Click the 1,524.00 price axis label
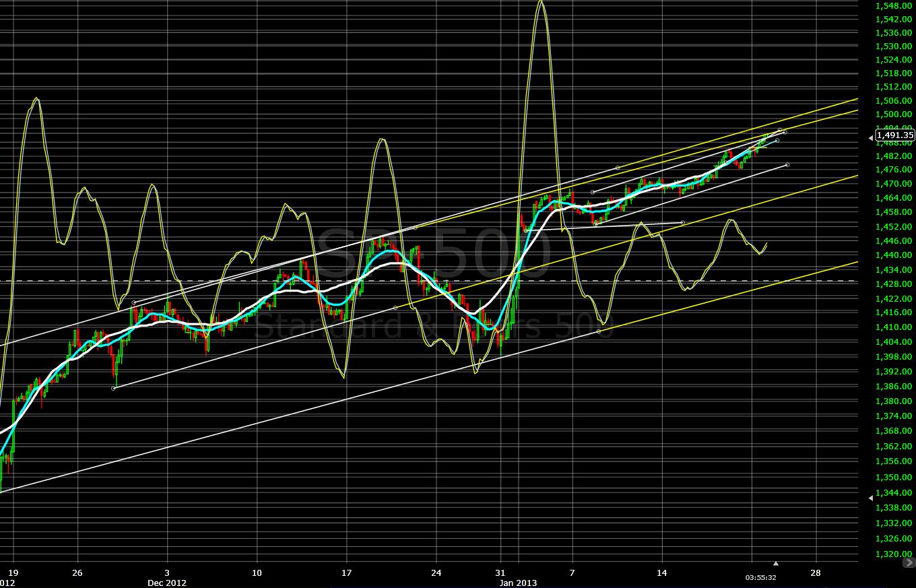This screenshot has height=588, width=916. coord(893,59)
